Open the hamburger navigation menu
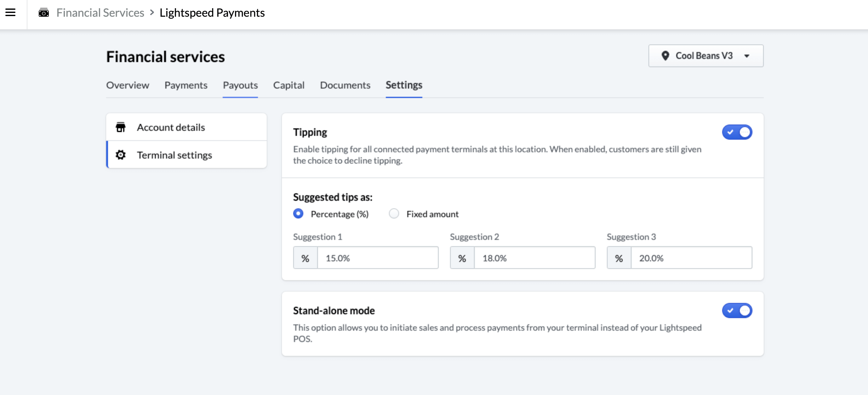Screen dimensions: 868x395 (x=10, y=13)
